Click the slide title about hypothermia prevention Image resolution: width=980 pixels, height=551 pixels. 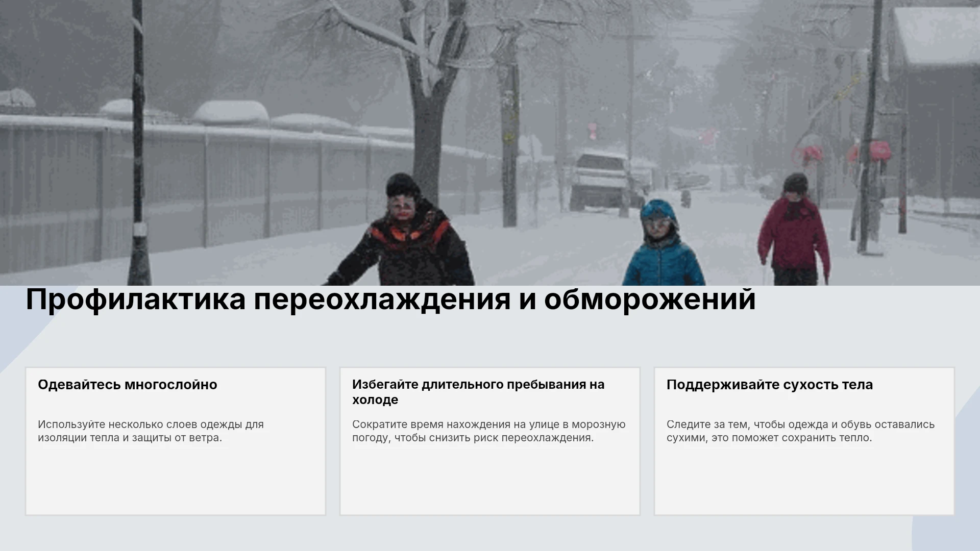390,299
